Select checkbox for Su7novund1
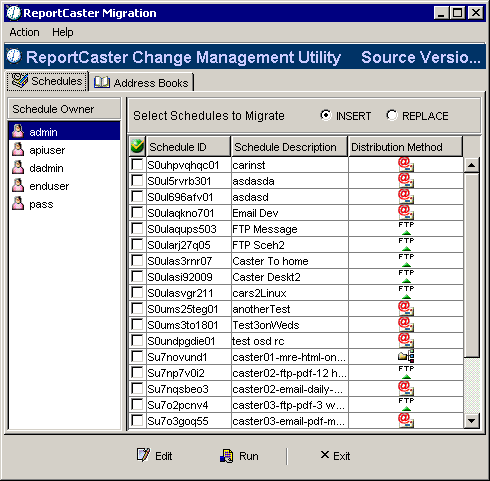Image resolution: width=490 pixels, height=481 pixels. tap(137, 356)
